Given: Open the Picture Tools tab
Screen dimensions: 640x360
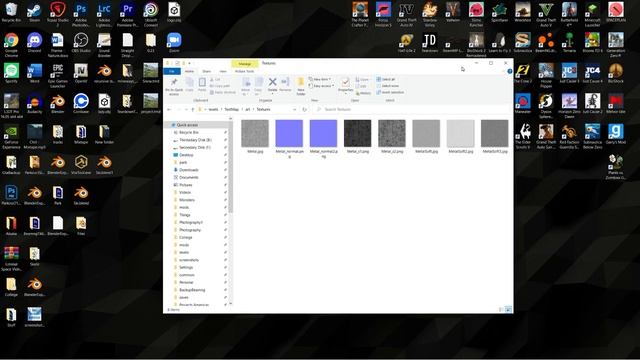Looking at the screenshot, I should click(244, 71).
